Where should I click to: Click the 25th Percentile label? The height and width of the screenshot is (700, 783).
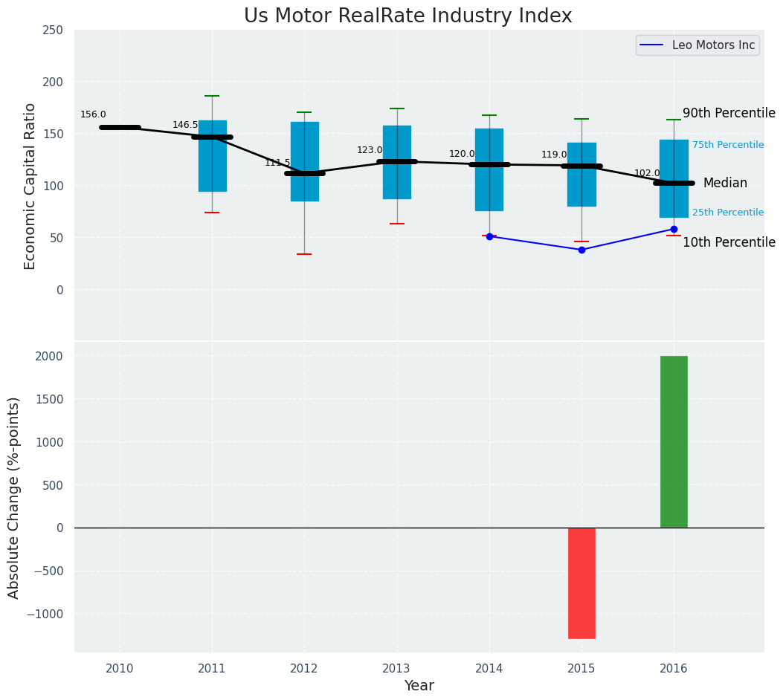[727, 213]
